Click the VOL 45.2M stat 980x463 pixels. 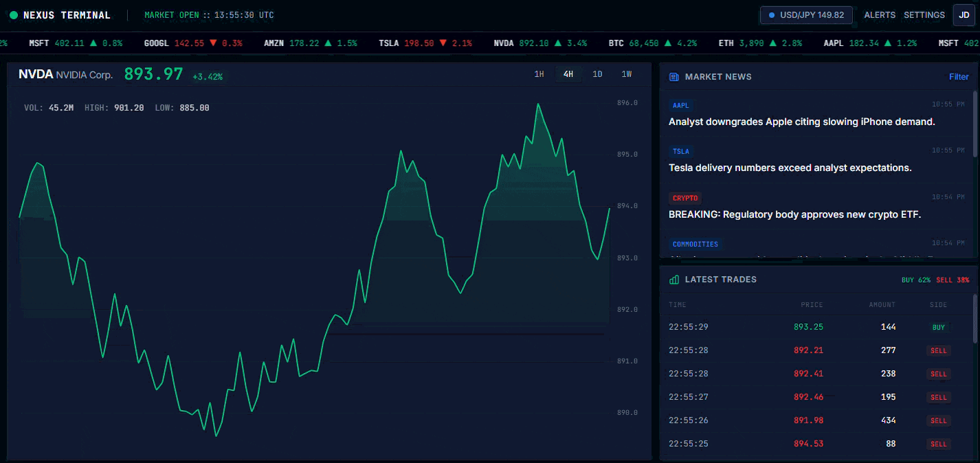[49, 108]
